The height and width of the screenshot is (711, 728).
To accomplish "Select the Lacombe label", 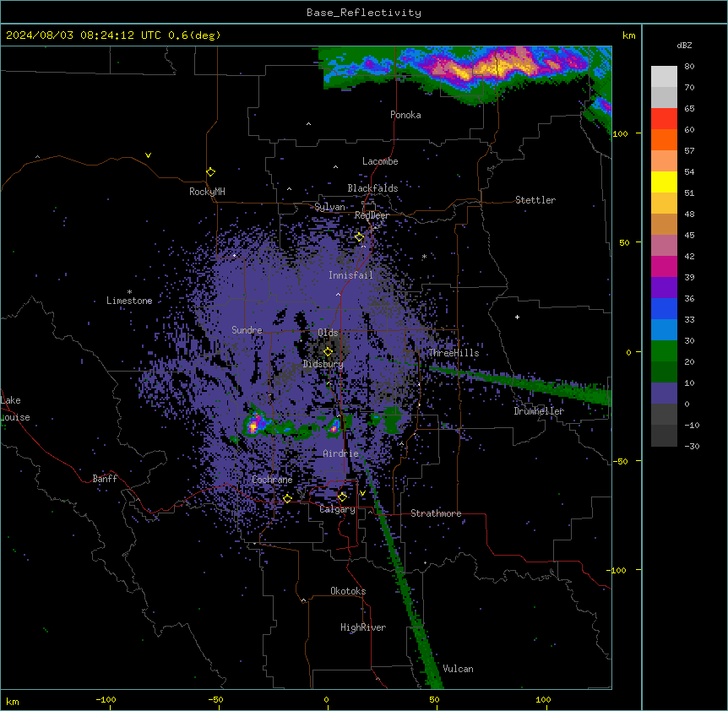I will (x=380, y=161).
